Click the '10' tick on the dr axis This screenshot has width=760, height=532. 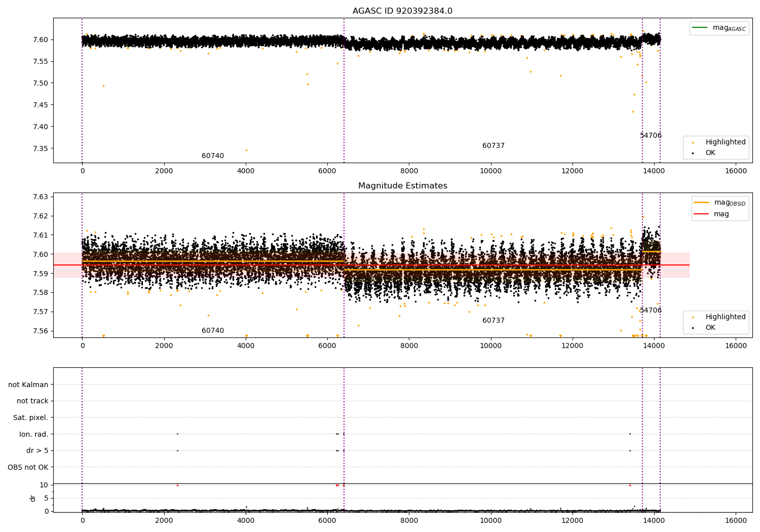click(x=44, y=485)
